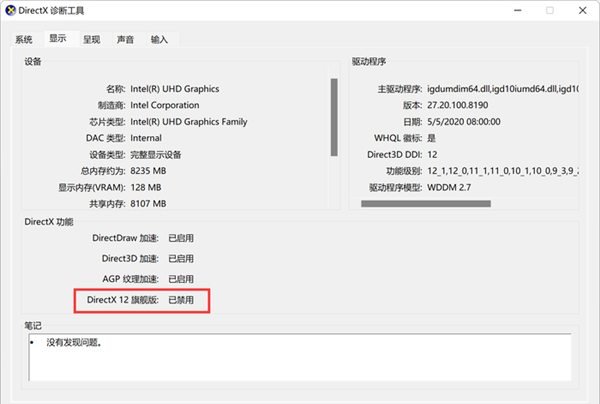Viewport: 600px width, 404px height.
Task: Click the AGP 纹理加速 status text
Action: 180,279
